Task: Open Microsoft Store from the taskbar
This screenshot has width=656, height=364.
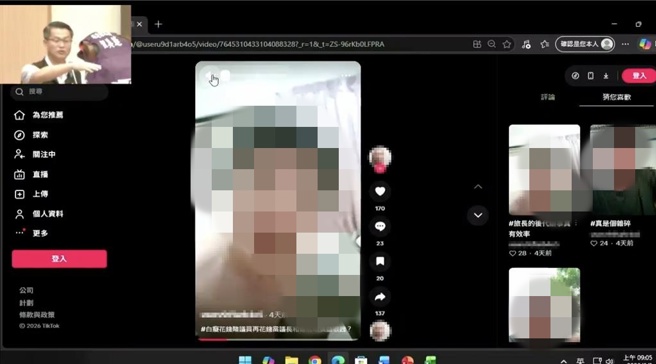Action: tap(361, 360)
